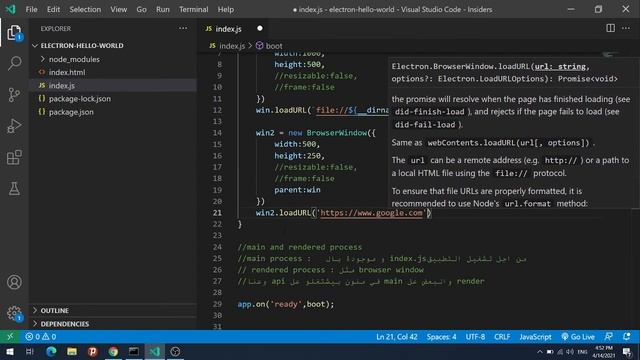Open notifications bell in status bar
This screenshot has height=360, width=640.
(x=627, y=337)
